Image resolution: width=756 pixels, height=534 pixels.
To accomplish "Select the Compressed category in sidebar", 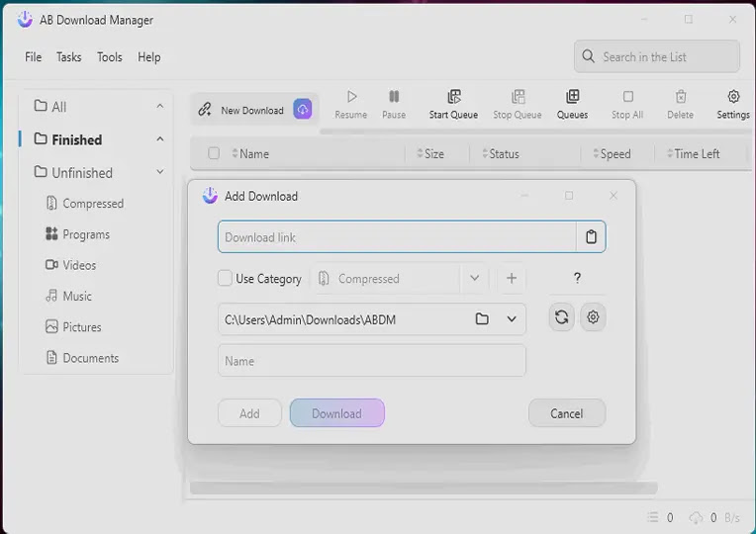I will [85, 204].
